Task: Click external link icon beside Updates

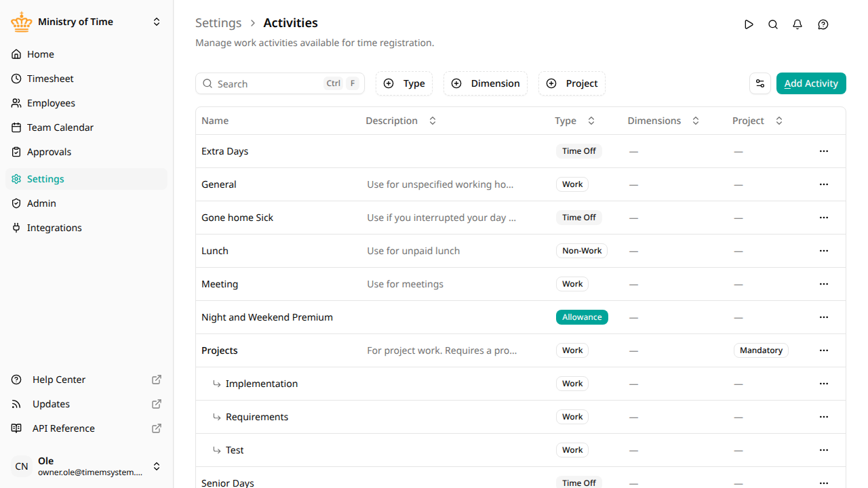Action: (x=157, y=404)
